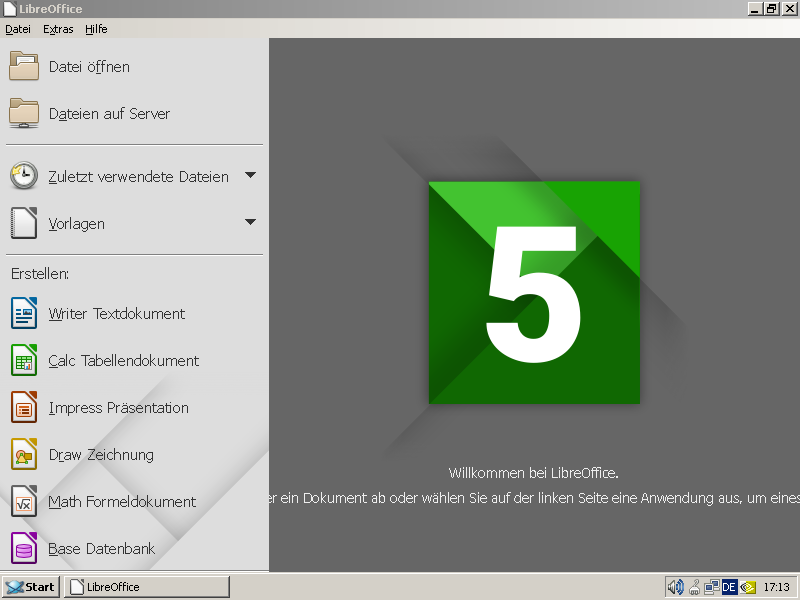Screen dimensions: 800x600
Task: Open the DE language indicator
Action: (x=729, y=587)
